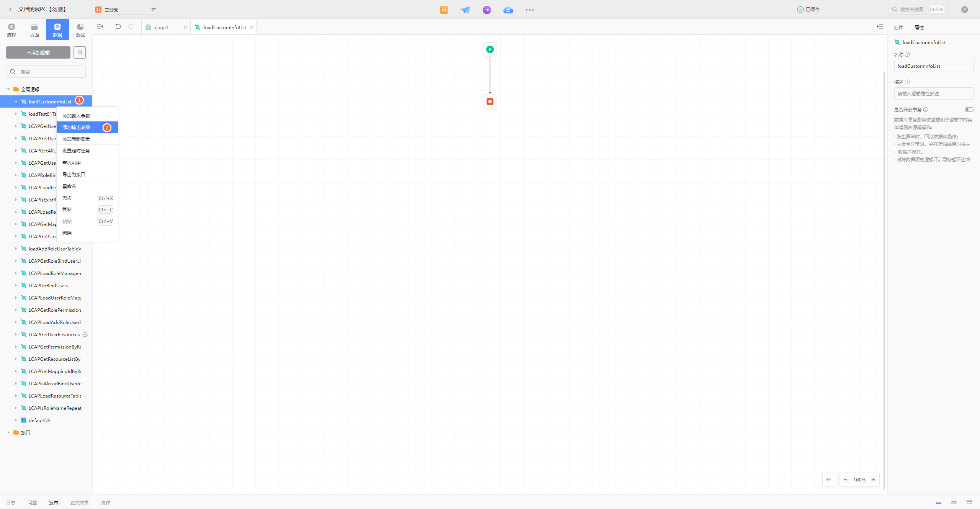This screenshot has height=509, width=980.
Task: Open the orange preview eye icon
Action: [444, 10]
